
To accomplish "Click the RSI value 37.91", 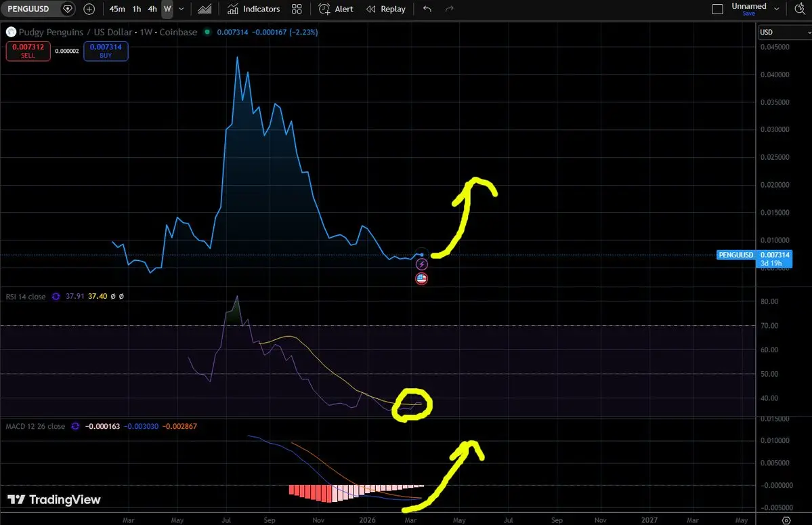I will (74, 297).
